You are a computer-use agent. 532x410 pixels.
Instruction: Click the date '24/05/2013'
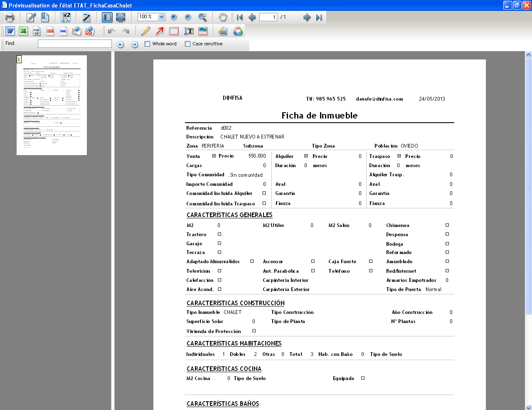(x=432, y=99)
